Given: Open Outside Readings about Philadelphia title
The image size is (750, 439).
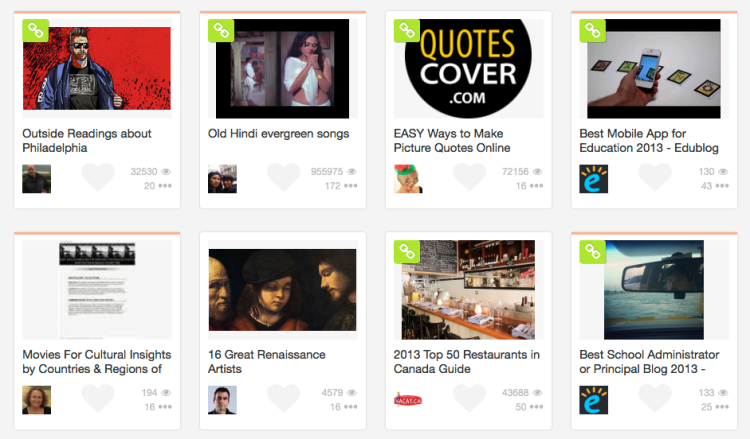Looking at the screenshot, I should 87,141.
